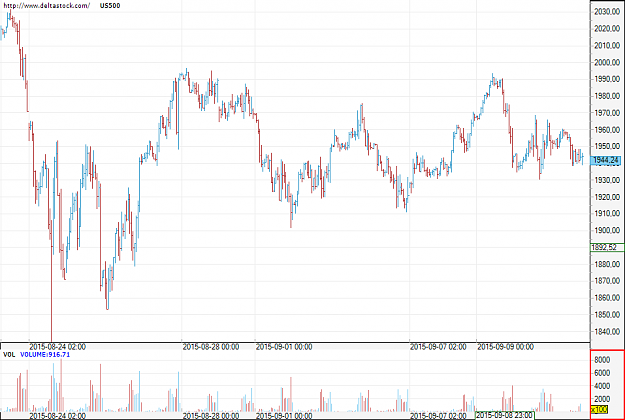Click the 1990,00 price axis label
Viewport: 625px width, 420px height.
[607, 79]
